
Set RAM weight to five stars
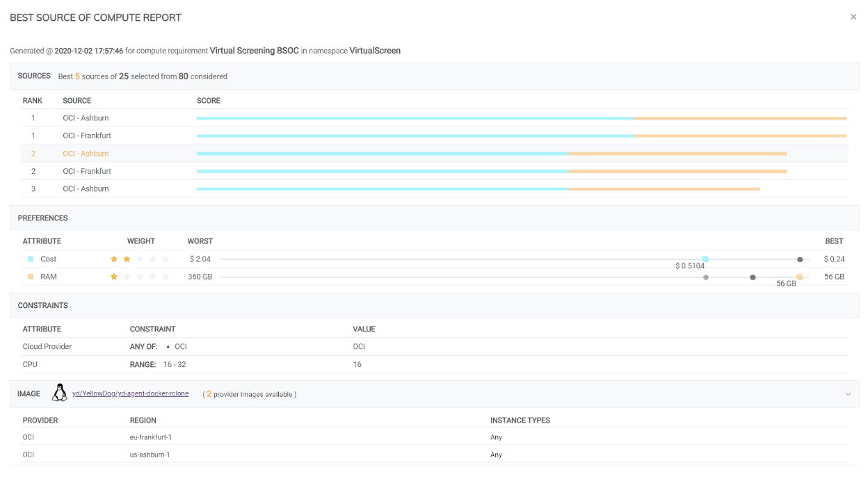click(x=166, y=277)
